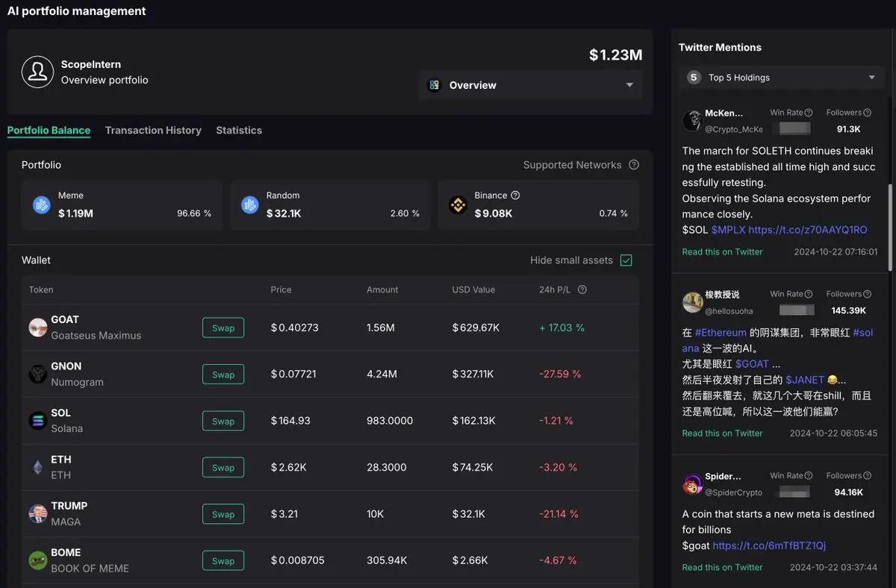Click the Meme network icon
The height and width of the screenshot is (588, 896).
point(42,204)
